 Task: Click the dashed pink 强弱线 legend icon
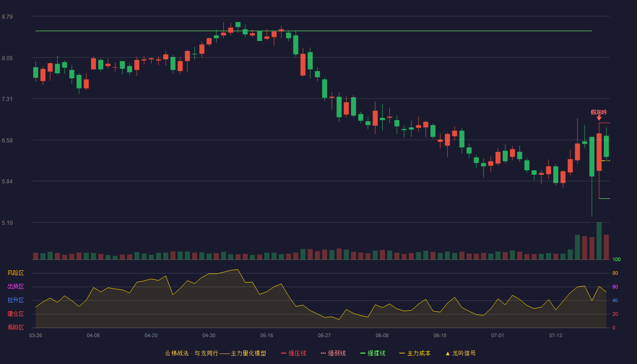click(x=323, y=353)
